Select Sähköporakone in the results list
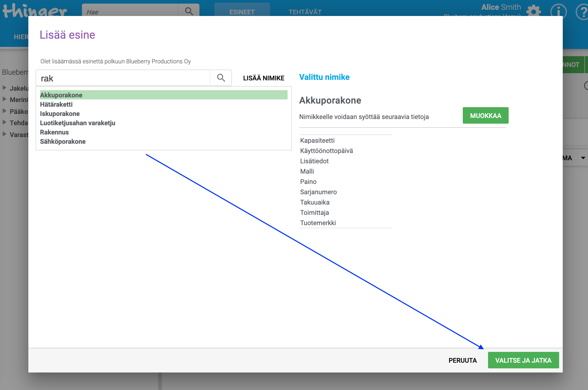 click(x=63, y=141)
